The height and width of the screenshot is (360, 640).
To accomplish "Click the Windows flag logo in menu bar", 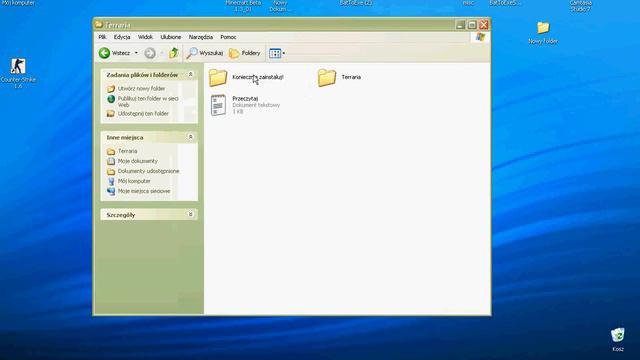I will 480,37.
